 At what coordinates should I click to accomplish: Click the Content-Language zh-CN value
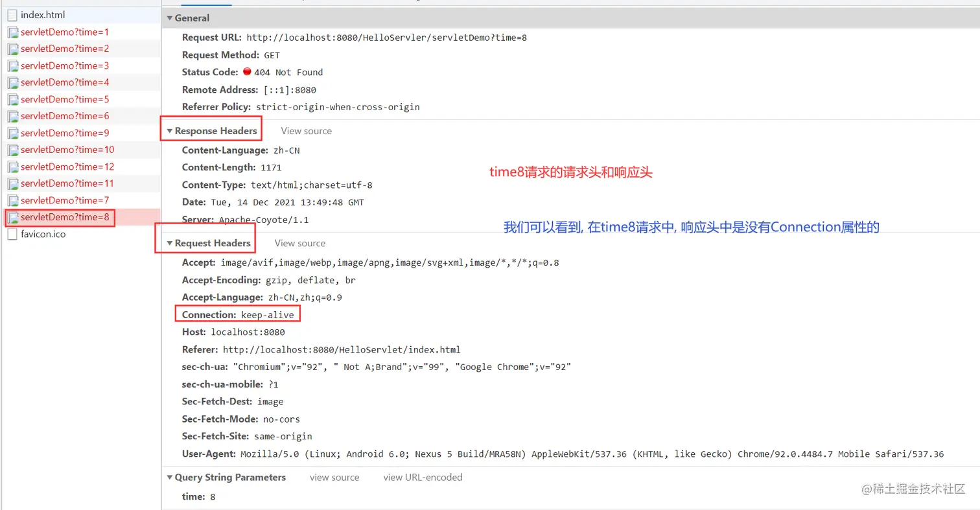286,150
